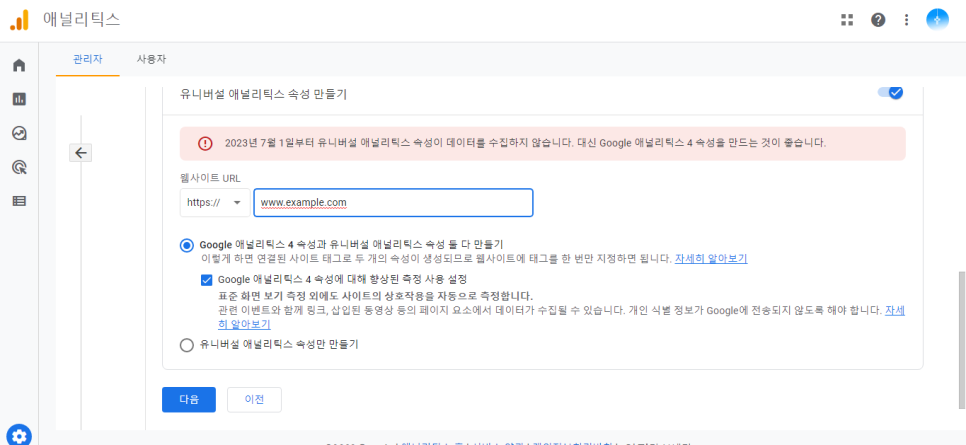Click the 다음 button
The image size is (966, 445).
pos(189,399)
